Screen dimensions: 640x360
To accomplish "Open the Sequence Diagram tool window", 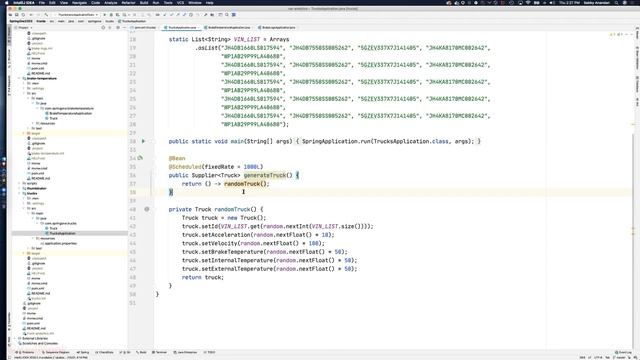I will pos(56,352).
